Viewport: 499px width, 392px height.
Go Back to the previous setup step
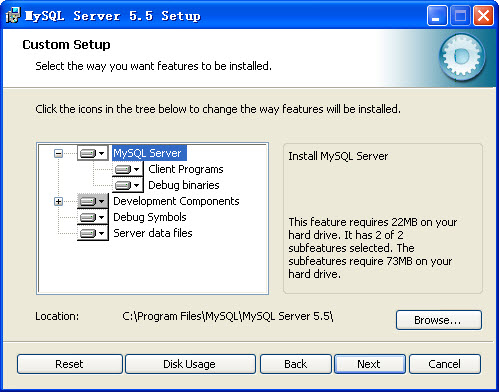[x=296, y=364]
